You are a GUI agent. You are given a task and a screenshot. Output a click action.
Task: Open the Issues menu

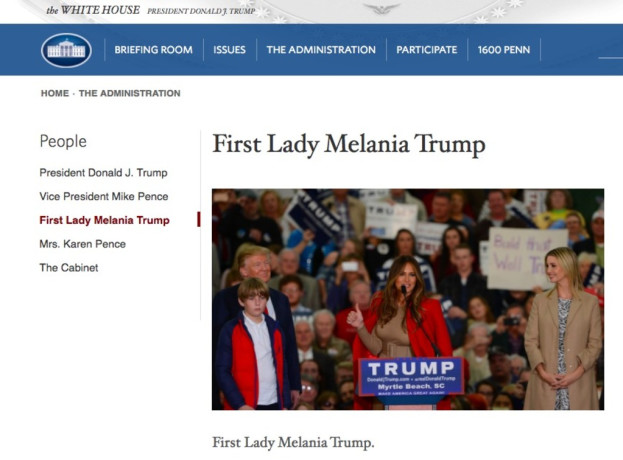coord(229,50)
